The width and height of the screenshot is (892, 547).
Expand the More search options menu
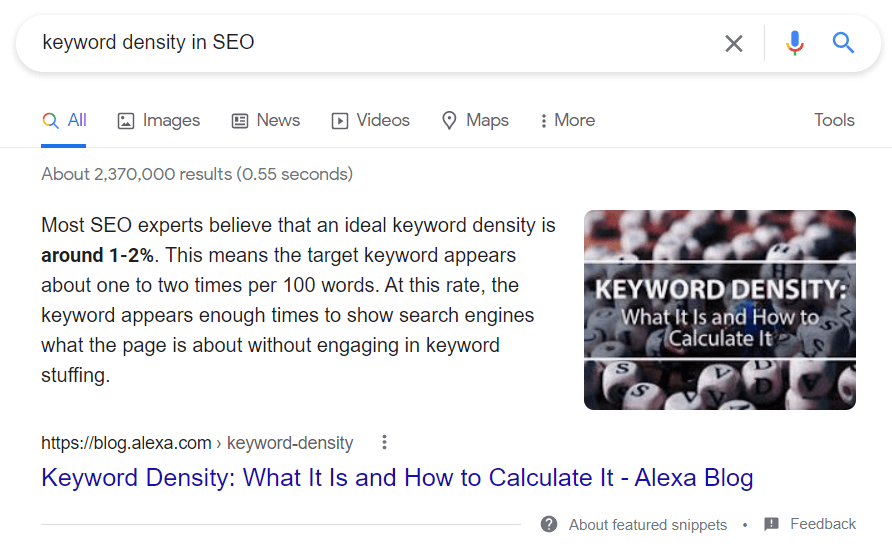click(x=567, y=120)
